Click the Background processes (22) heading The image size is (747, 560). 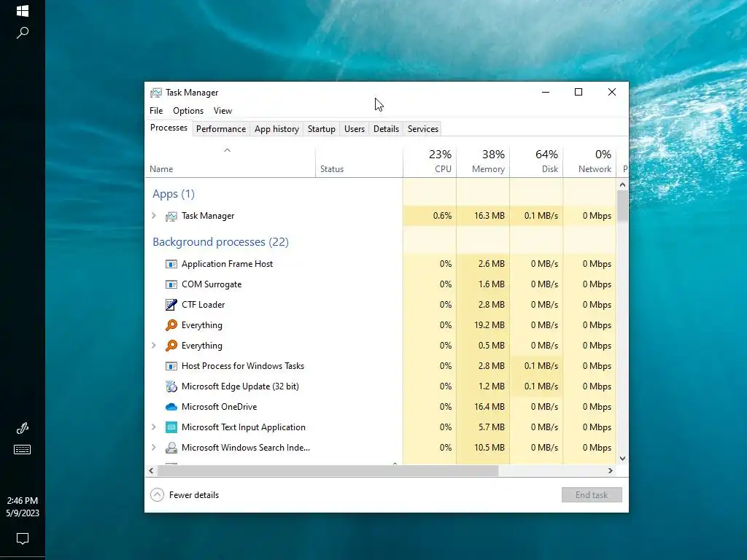(220, 242)
